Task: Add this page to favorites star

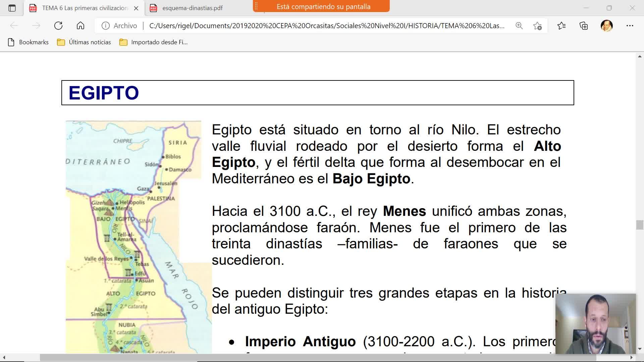Action: pyautogui.click(x=537, y=26)
